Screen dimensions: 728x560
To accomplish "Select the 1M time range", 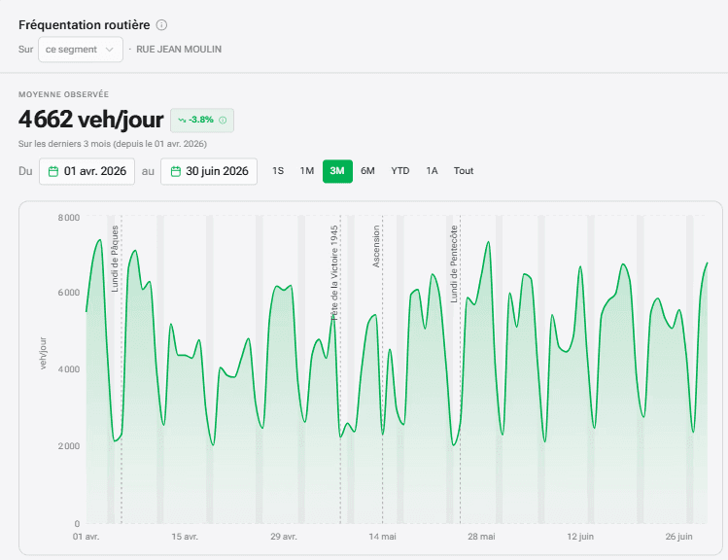I will click(307, 171).
